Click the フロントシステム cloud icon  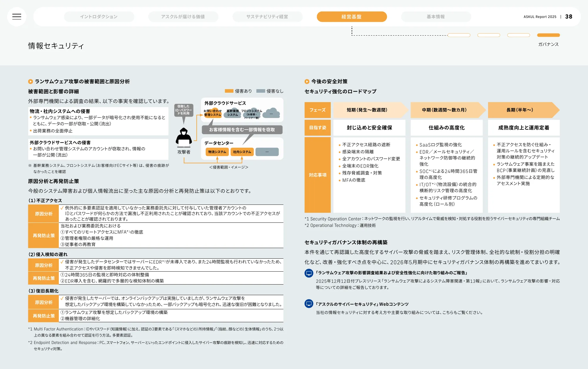pos(251,114)
